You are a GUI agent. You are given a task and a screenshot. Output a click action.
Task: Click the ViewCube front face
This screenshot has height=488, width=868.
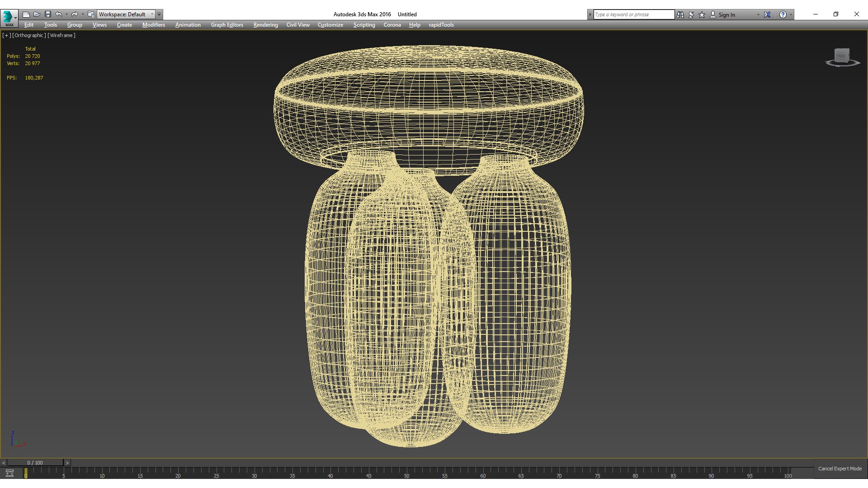pyautogui.click(x=841, y=56)
